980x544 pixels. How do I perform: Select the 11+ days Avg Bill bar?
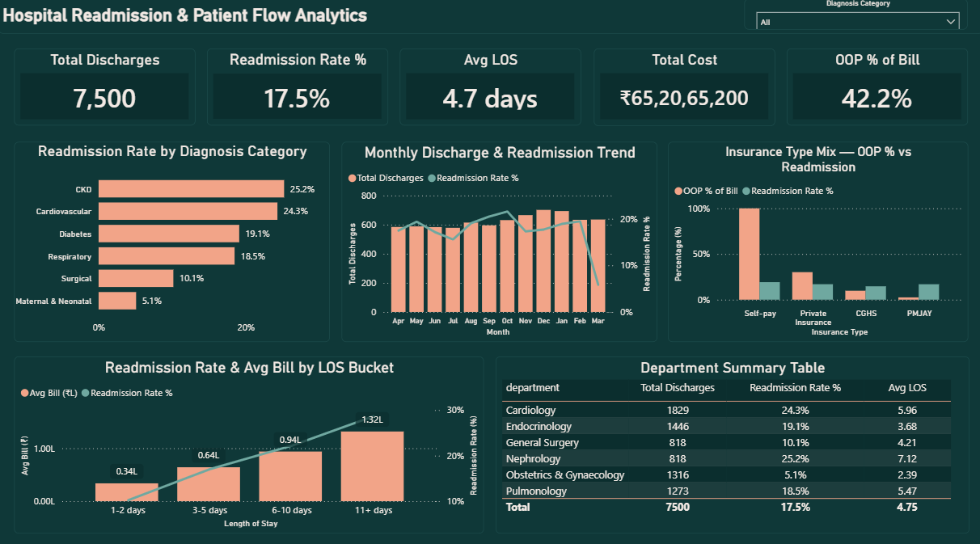pos(372,466)
